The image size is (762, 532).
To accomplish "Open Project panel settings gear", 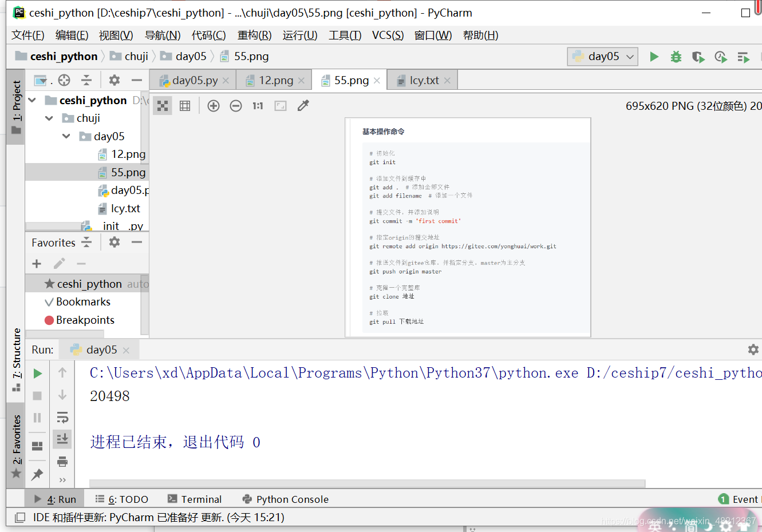I will pyautogui.click(x=115, y=80).
